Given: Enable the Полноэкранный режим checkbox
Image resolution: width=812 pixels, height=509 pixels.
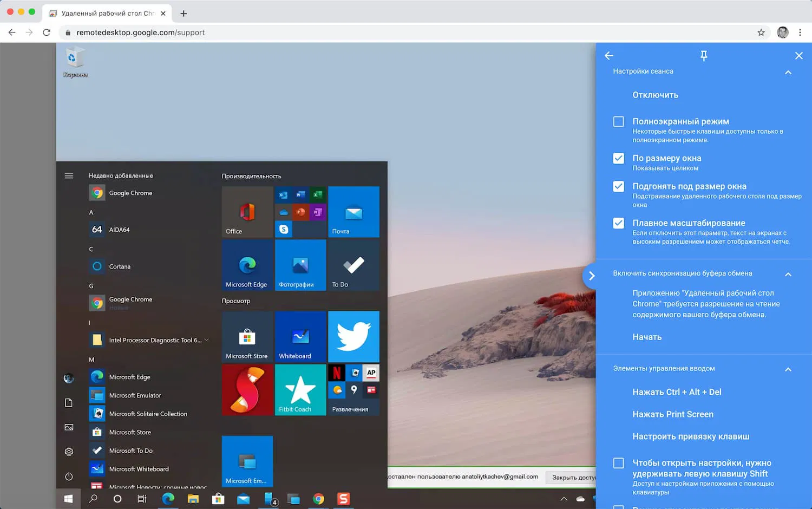Looking at the screenshot, I should [618, 121].
